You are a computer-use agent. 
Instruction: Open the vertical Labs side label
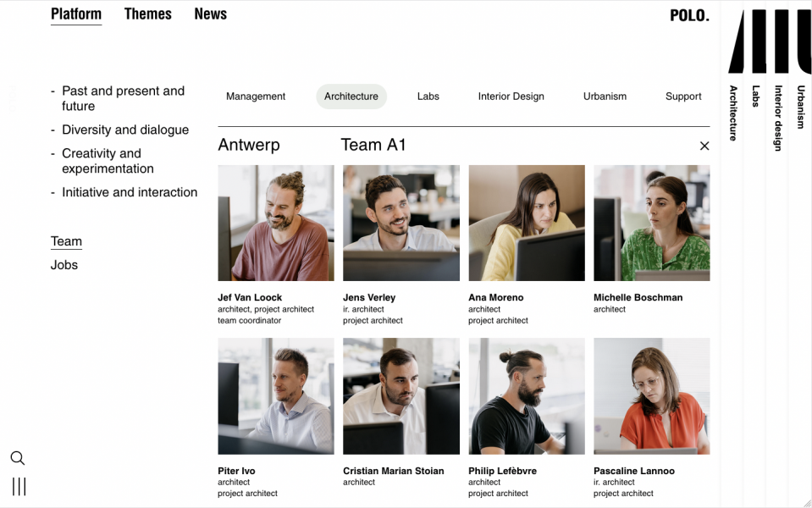point(755,97)
